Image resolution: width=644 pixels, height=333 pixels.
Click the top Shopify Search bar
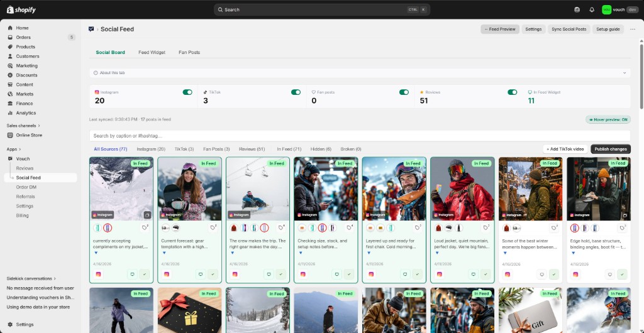click(x=322, y=9)
